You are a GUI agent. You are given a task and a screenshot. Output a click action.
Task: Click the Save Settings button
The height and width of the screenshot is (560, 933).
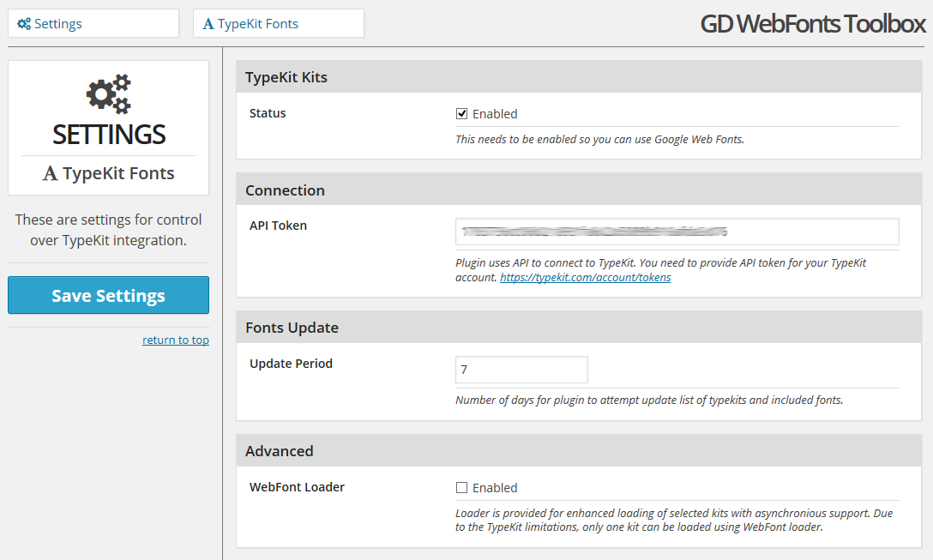tap(108, 295)
